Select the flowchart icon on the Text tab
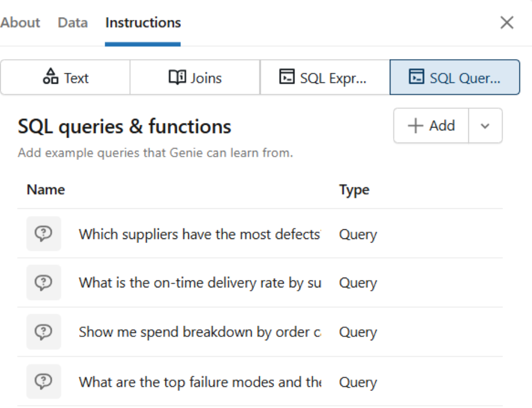 click(x=52, y=77)
